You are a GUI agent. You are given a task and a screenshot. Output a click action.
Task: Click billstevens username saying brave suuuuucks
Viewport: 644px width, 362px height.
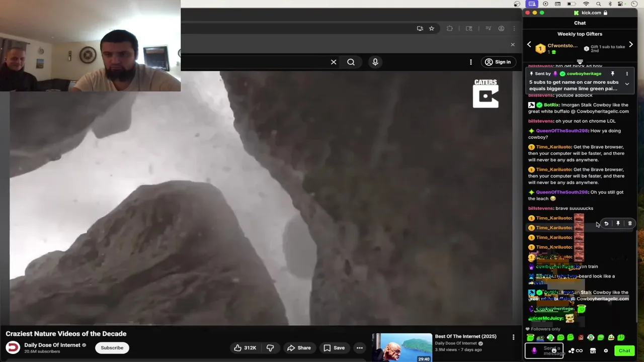pyautogui.click(x=540, y=208)
